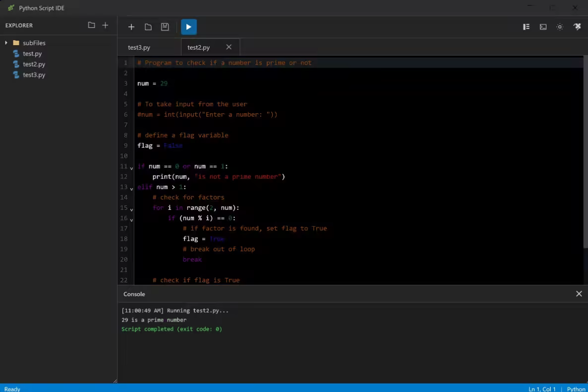Create a new folder from the Explorer header
The height and width of the screenshot is (392, 588).
[91, 25]
